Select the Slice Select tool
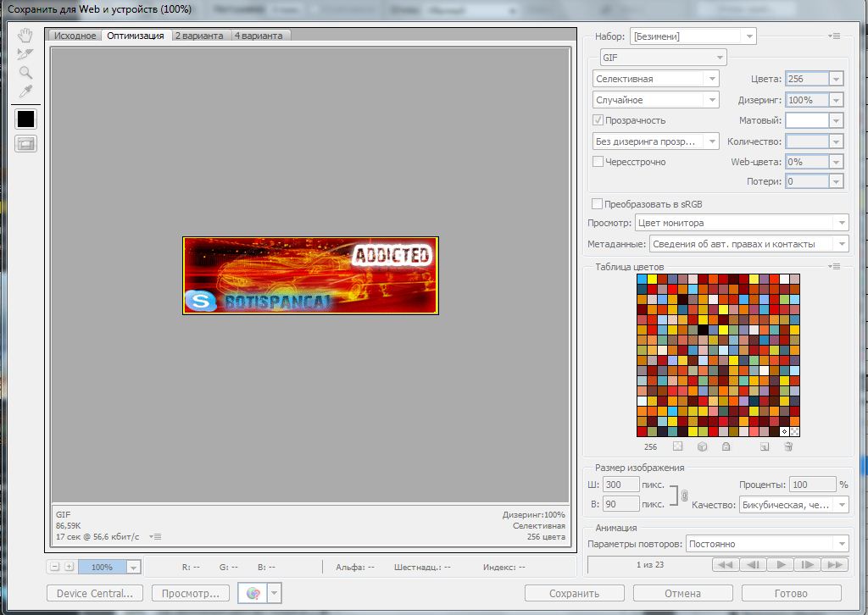The width and height of the screenshot is (868, 615). click(25, 53)
